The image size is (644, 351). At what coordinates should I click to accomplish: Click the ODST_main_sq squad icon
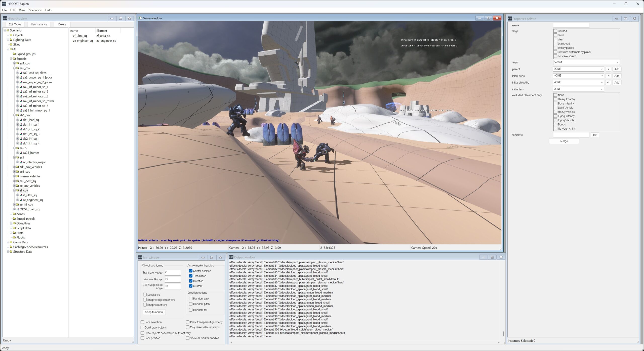click(18, 209)
